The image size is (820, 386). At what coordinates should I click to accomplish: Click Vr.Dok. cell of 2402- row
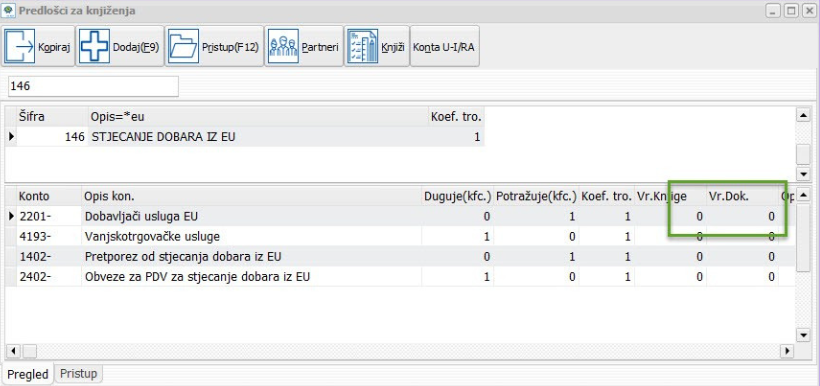[743, 276]
